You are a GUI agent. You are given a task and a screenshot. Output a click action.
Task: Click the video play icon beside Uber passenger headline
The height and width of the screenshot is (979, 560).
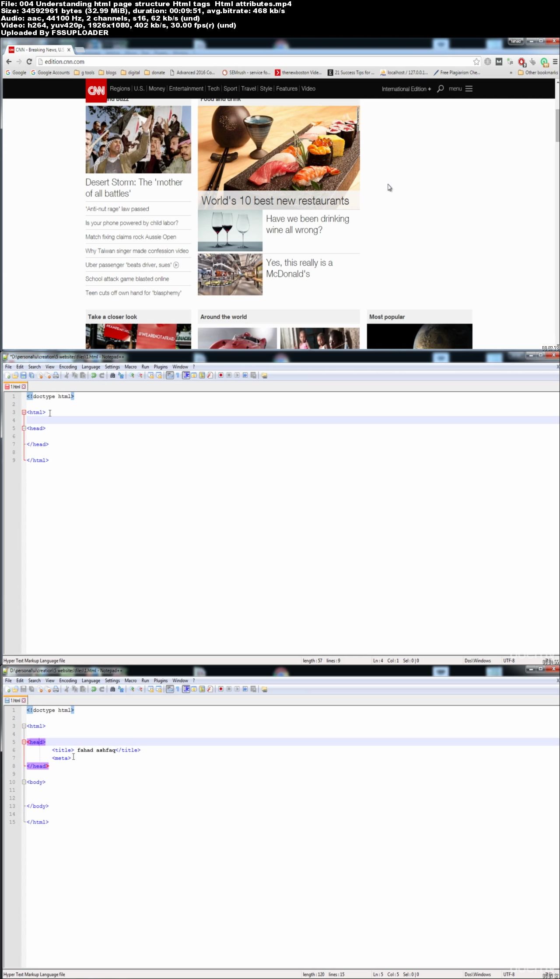(x=176, y=265)
